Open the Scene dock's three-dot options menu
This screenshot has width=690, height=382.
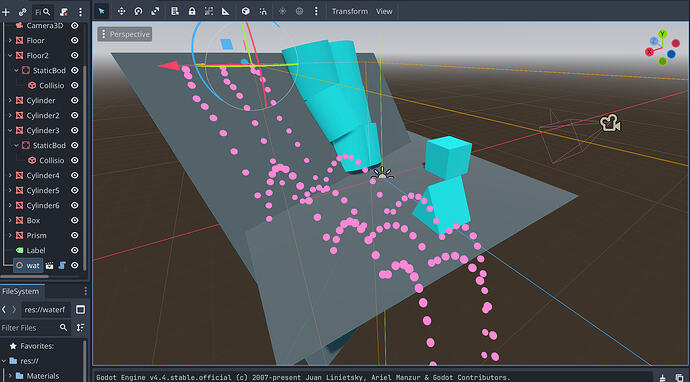pyautogui.click(x=80, y=12)
